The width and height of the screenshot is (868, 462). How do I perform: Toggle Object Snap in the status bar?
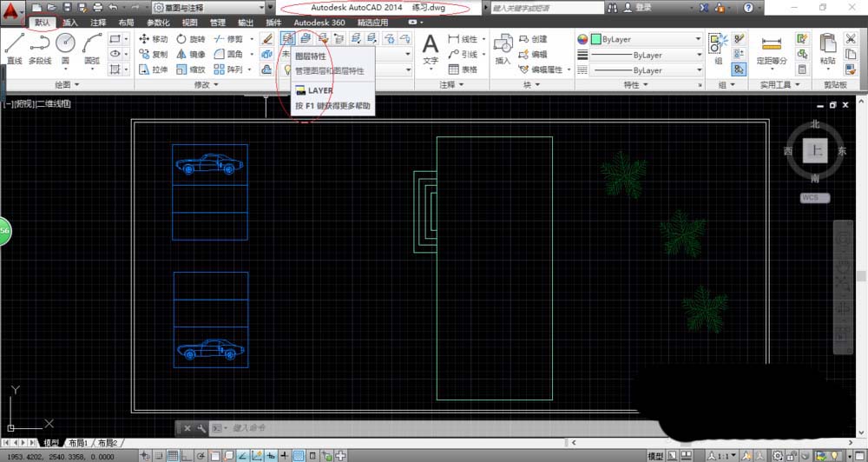[x=214, y=457]
